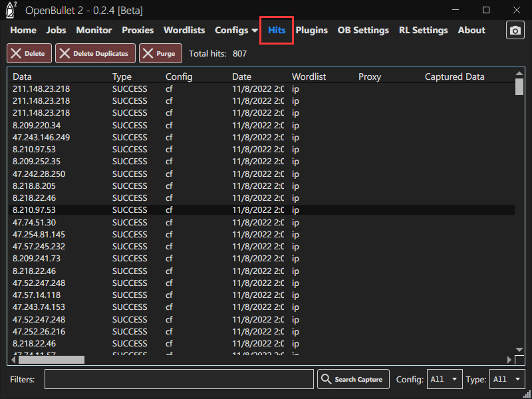This screenshot has width=532, height=399.
Task: Select the hit row 47.243.146.249
Action: (41, 137)
